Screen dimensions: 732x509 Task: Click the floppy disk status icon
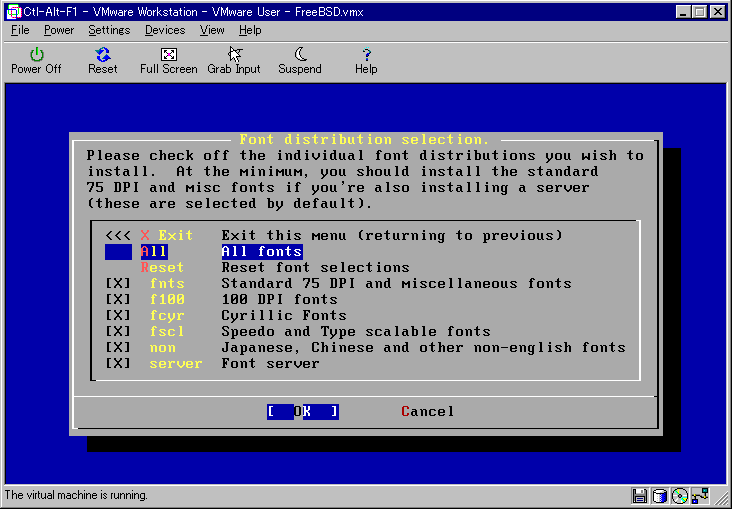point(640,495)
